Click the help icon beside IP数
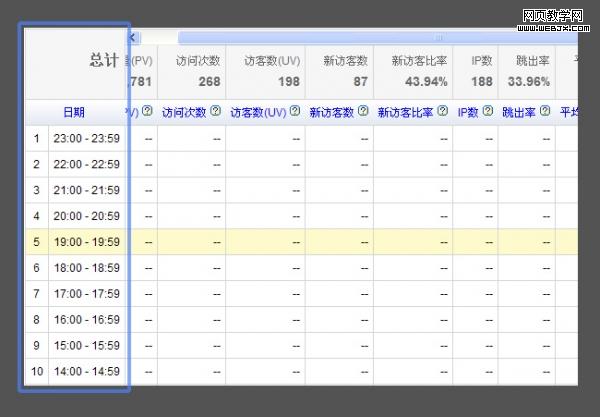The image size is (600, 417). coord(487,112)
